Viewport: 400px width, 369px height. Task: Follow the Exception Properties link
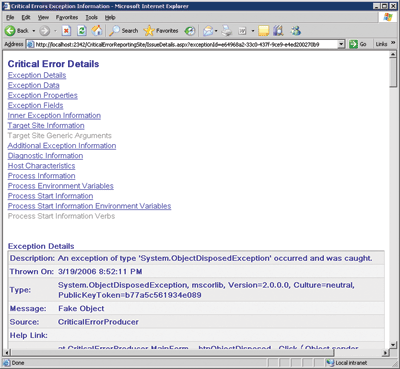click(x=43, y=95)
